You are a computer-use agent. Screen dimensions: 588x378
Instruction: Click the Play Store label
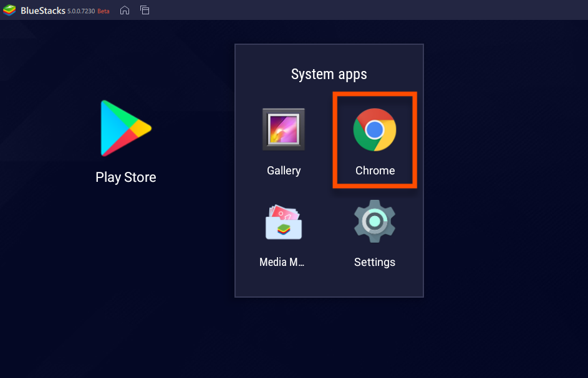point(125,177)
